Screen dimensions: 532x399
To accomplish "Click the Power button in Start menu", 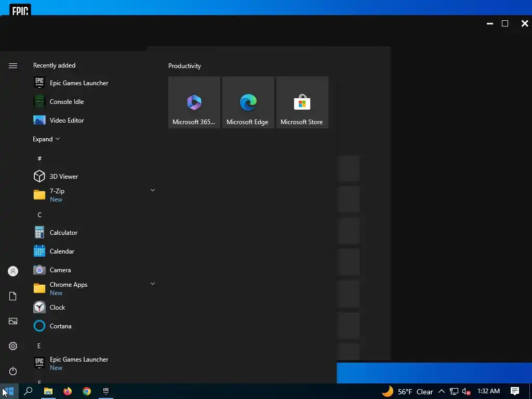I will [x=13, y=371].
